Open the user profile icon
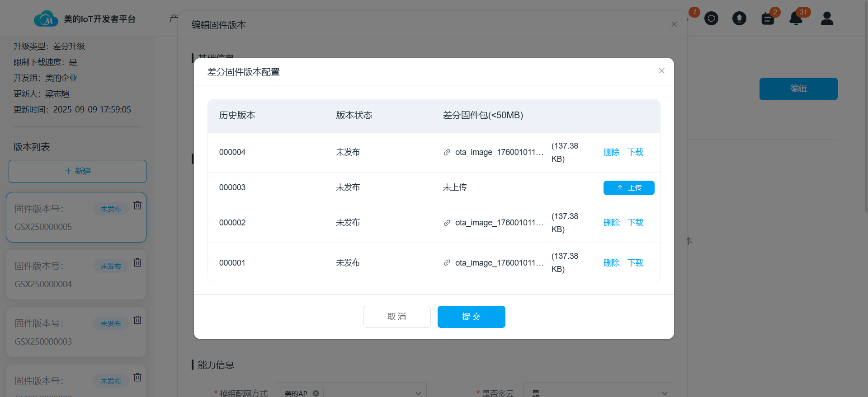Screen dimensions: 868x397 point(827,19)
